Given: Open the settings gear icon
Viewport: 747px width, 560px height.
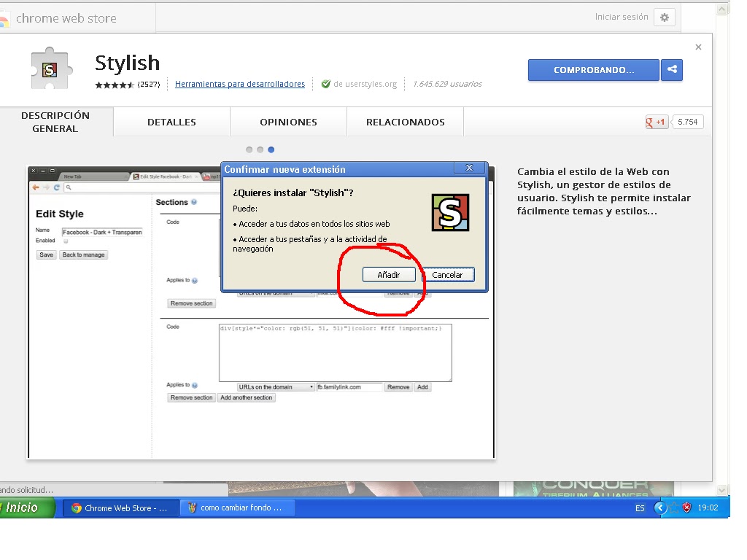Looking at the screenshot, I should point(665,17).
